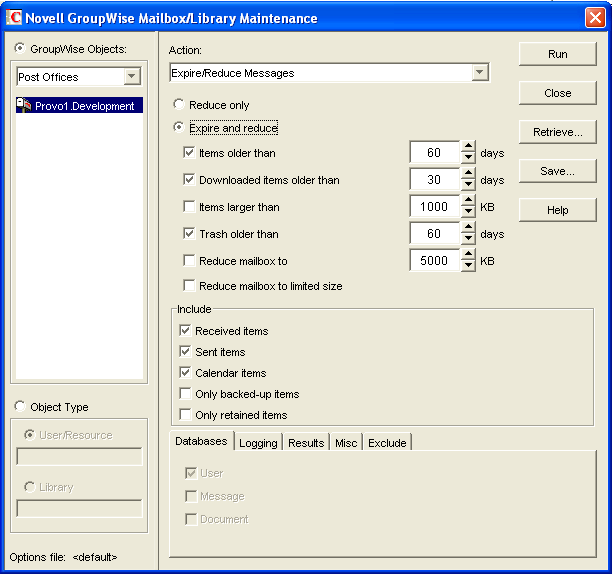
Task: Increase Downloaded items older than days
Action: point(468,173)
